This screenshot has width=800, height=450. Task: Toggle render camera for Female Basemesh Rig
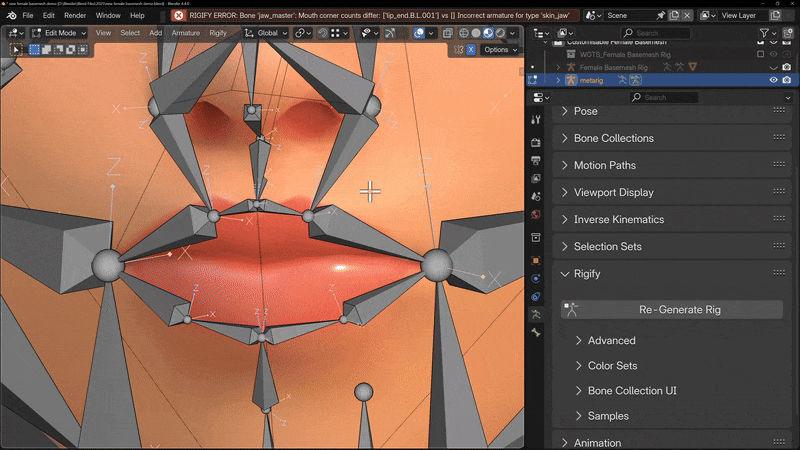(787, 67)
